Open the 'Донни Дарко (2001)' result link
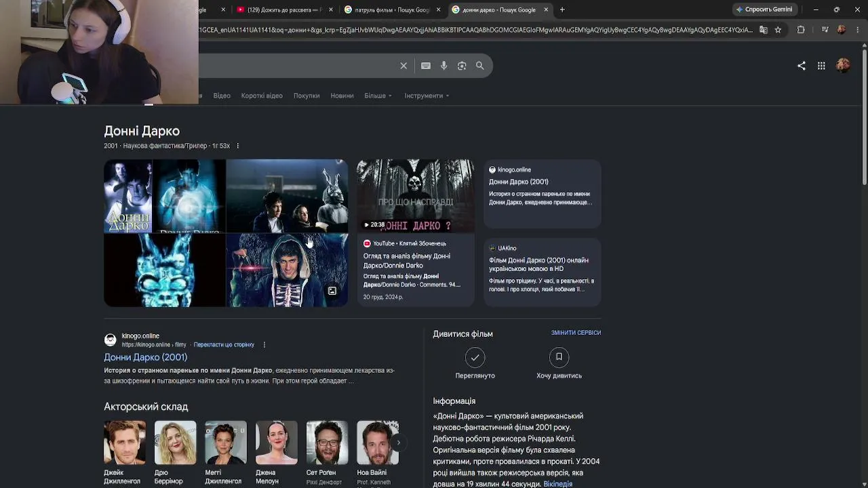868x488 pixels. [145, 357]
